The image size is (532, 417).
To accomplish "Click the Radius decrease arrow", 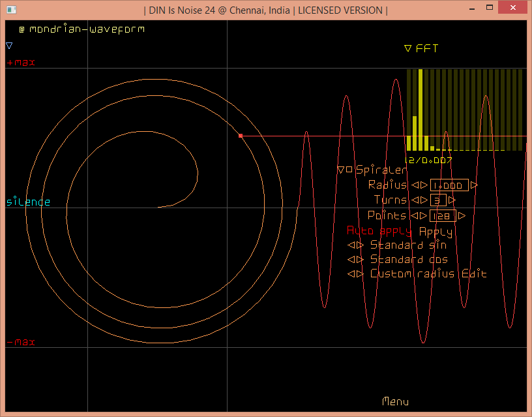I will click(415, 185).
